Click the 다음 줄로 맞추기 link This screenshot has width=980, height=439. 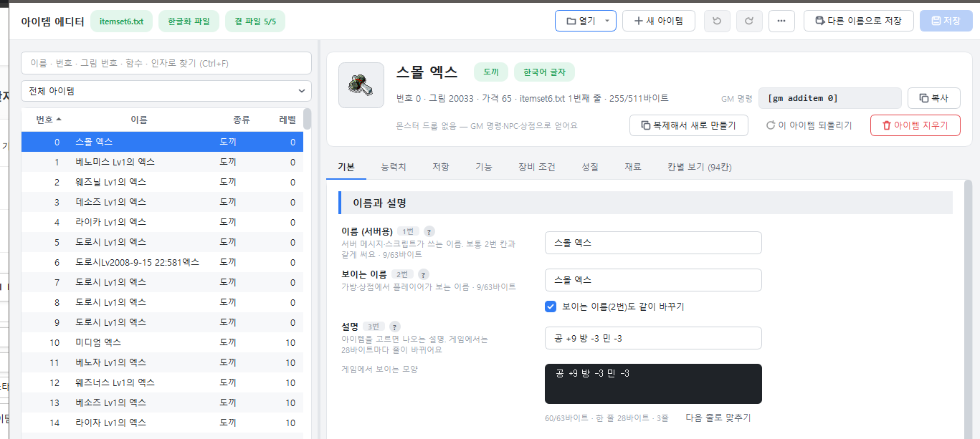[x=718, y=418]
